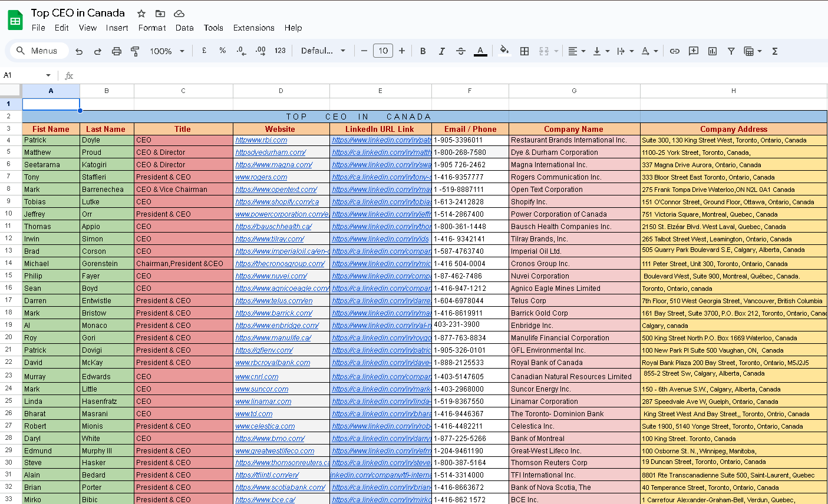Select the Telus Corp cell
Image resolution: width=828 pixels, height=504 pixels.
[574, 301]
